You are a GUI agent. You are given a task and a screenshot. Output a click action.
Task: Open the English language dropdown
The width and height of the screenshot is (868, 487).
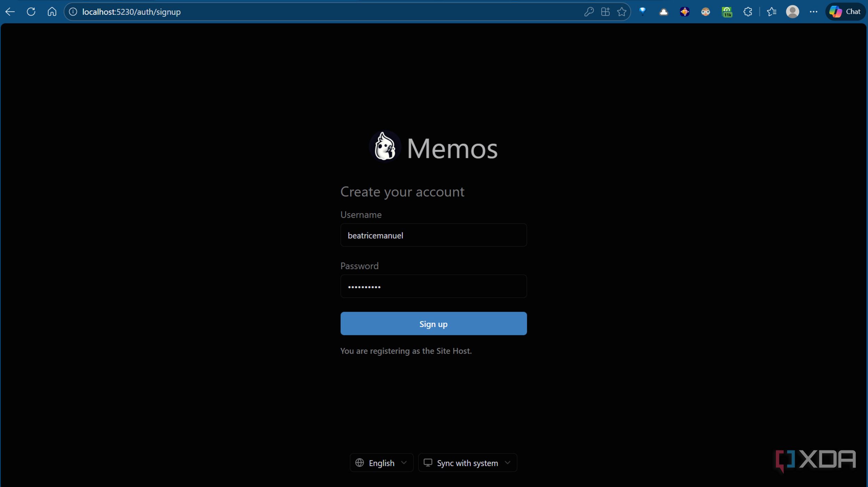381,463
